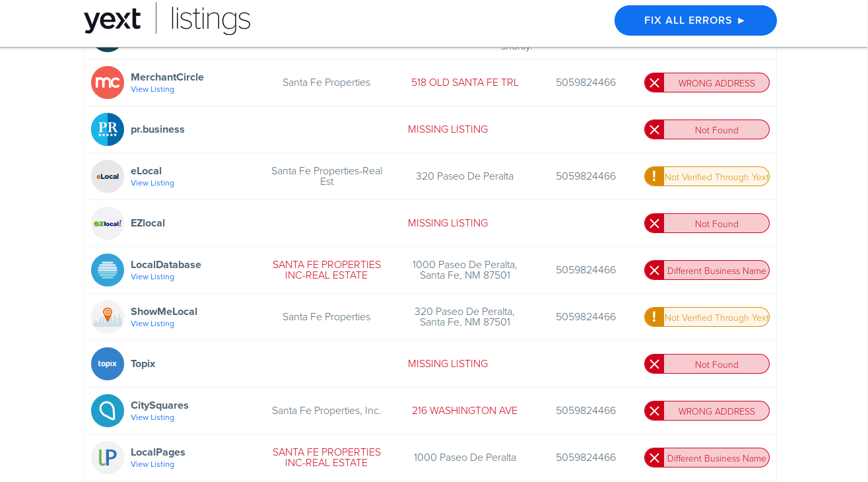This screenshot has height=482, width=868.
Task: Click the Wrong Address status for MerchantCircle
Action: pyautogui.click(x=707, y=83)
